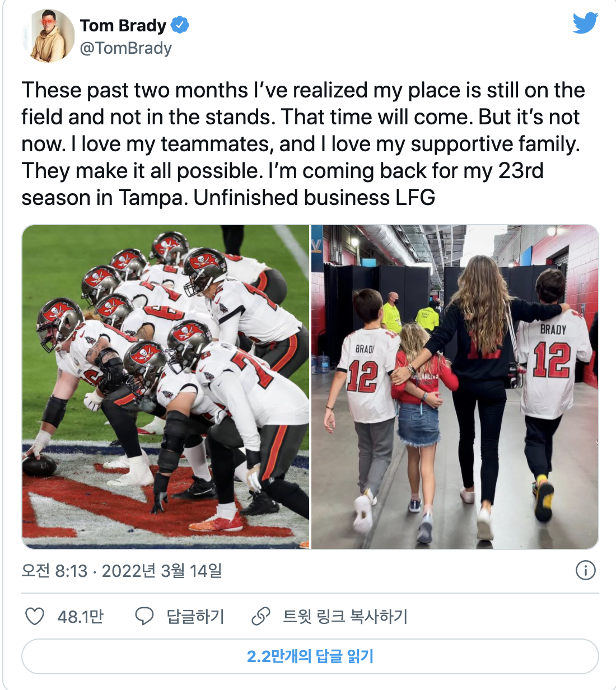Click the 오전 8:13 timestamp
616x690 pixels.
pyautogui.click(x=55, y=571)
